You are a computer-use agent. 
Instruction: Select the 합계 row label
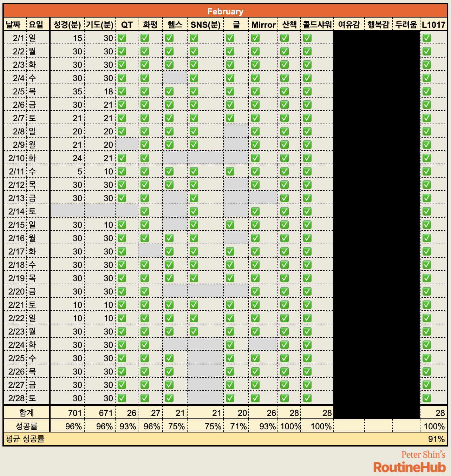point(27,413)
